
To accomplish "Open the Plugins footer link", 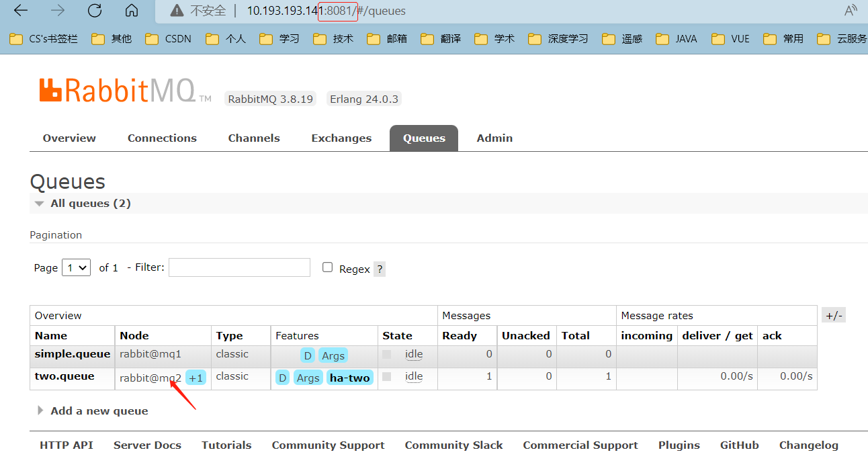I will (679, 445).
